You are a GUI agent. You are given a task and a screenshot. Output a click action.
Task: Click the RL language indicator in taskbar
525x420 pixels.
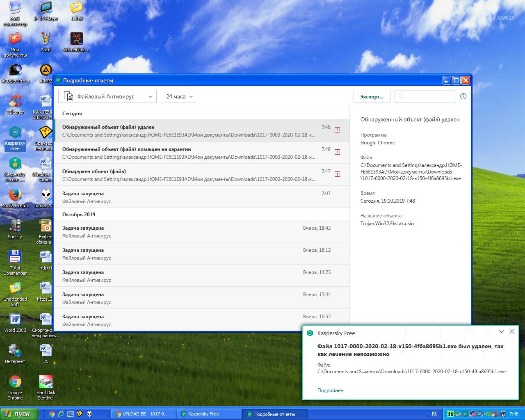coord(434,414)
